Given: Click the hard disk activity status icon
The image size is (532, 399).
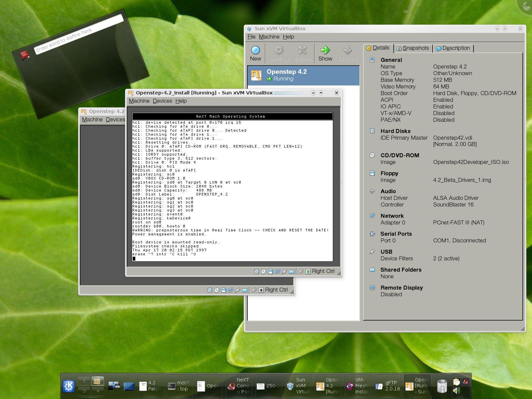Looking at the screenshot, I should 256,271.
